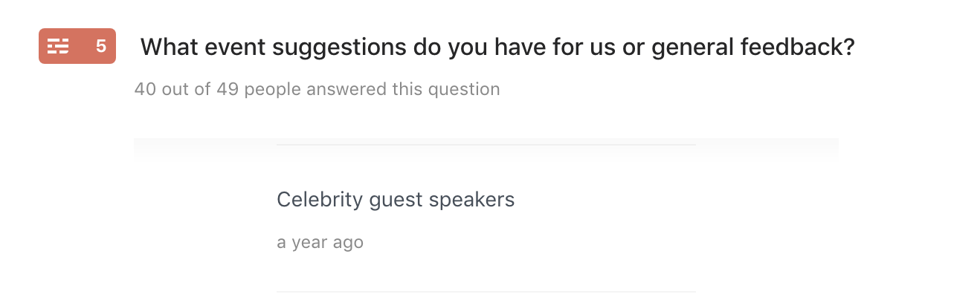Click the 'a year ago' timestamp
Screen dimensions: 980x300
tap(320, 242)
